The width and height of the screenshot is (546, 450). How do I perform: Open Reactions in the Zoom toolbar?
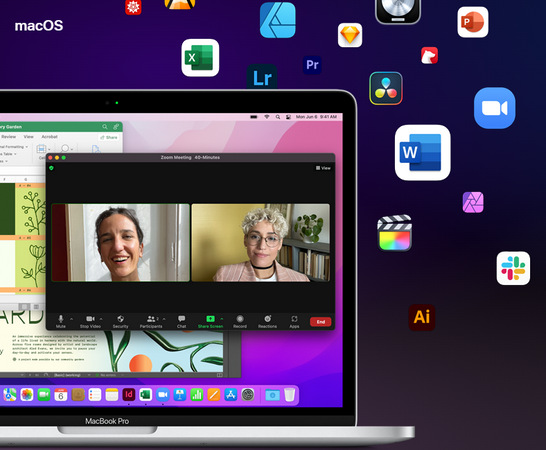click(x=267, y=321)
